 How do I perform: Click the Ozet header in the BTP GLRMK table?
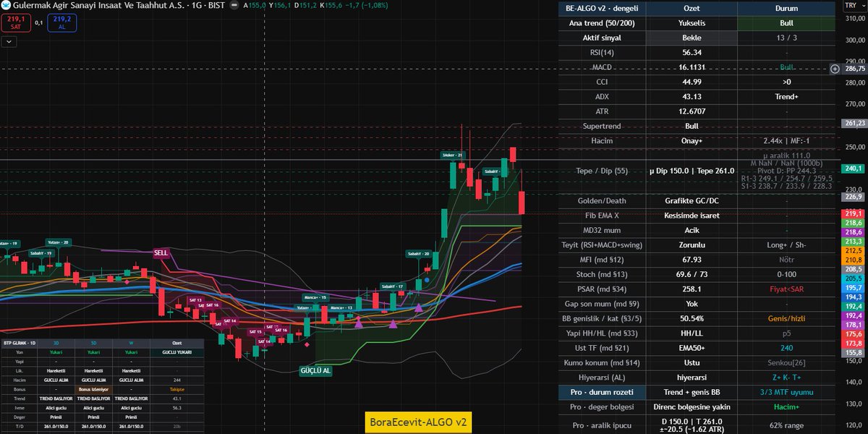click(177, 343)
